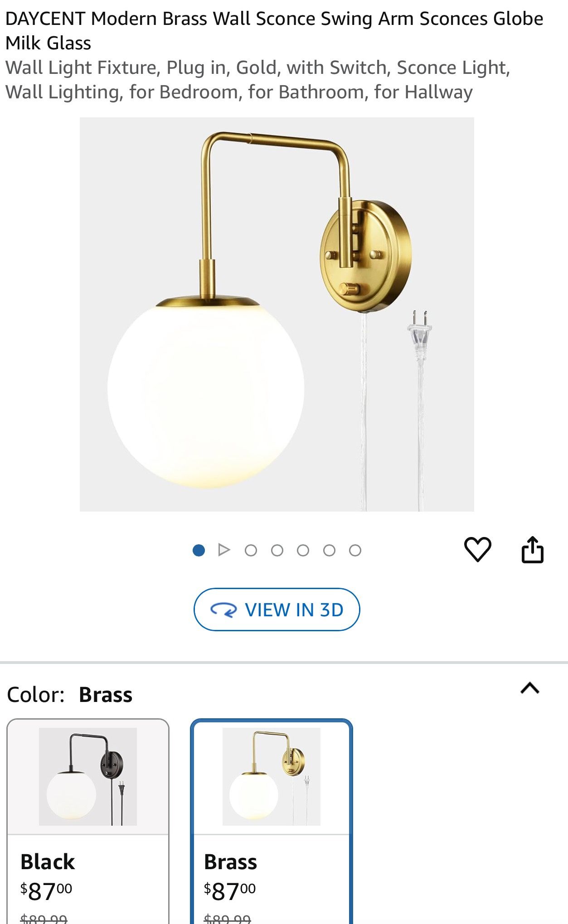Viewport: 568px width, 924px height.
Task: Open the main brass sconce product image
Action: pyautogui.click(x=277, y=314)
